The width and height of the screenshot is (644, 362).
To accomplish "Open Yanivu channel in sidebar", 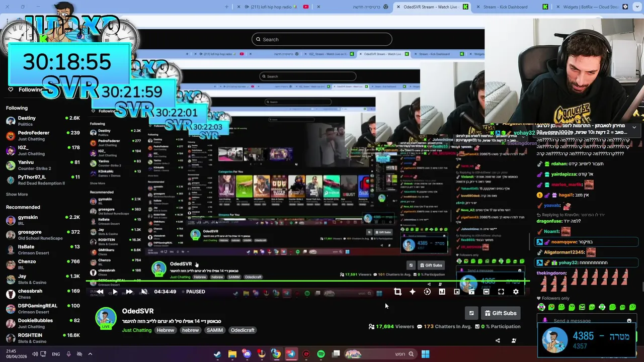I will pos(43,165).
